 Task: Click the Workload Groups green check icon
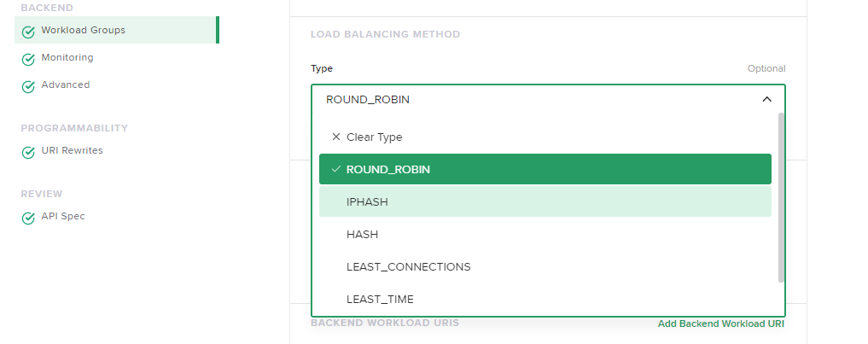point(28,32)
